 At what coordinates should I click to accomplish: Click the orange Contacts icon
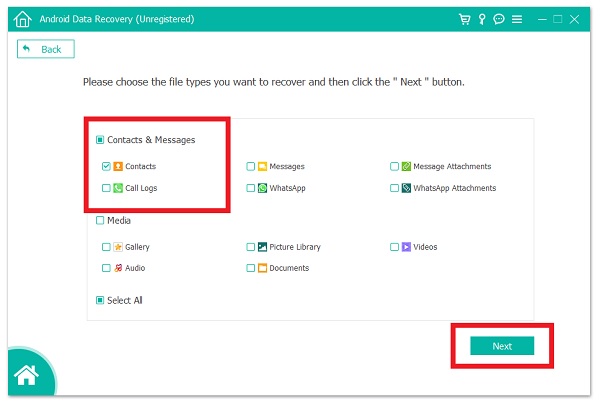click(x=118, y=166)
